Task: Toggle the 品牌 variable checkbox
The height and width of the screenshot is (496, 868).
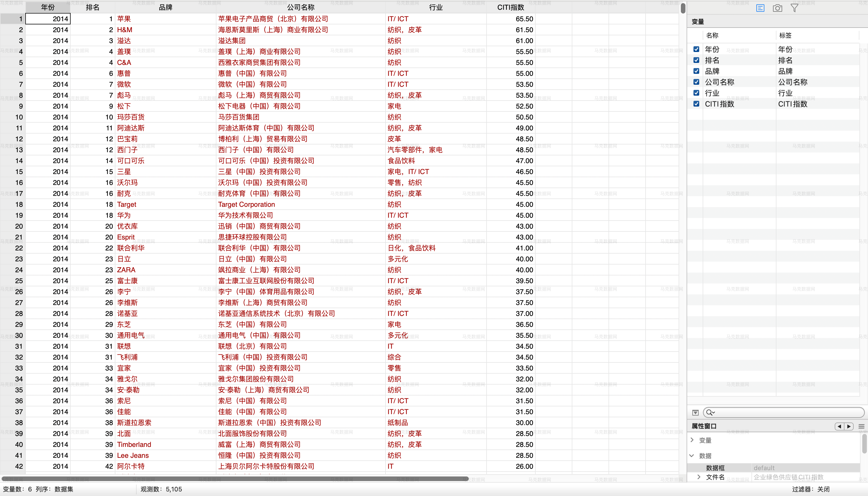Action: tap(696, 71)
